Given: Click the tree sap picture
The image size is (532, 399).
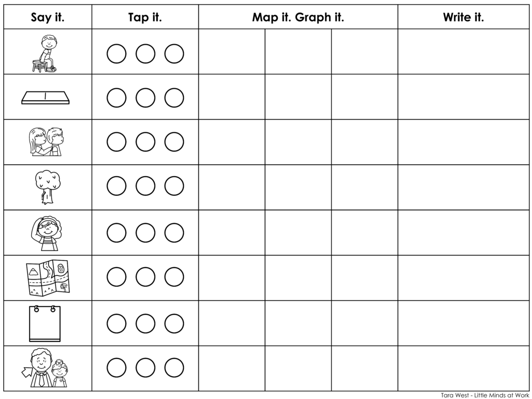Looking at the screenshot, I should point(46,187).
